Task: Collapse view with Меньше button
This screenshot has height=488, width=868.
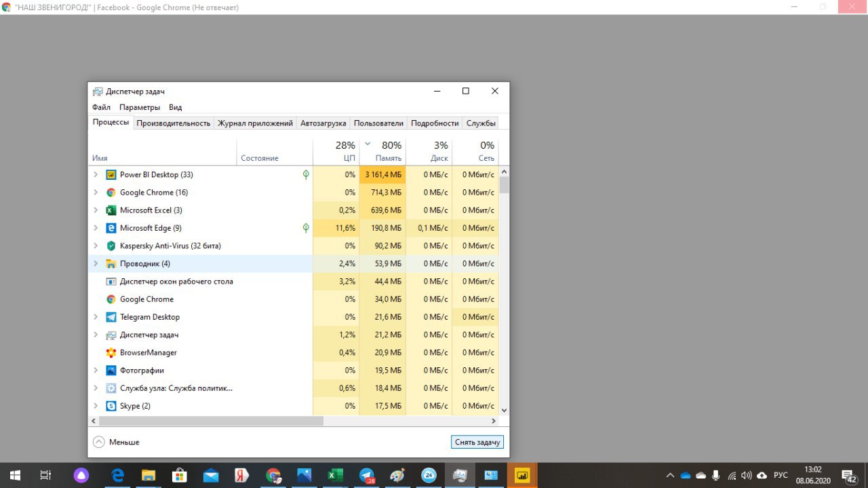Action: pyautogui.click(x=116, y=442)
